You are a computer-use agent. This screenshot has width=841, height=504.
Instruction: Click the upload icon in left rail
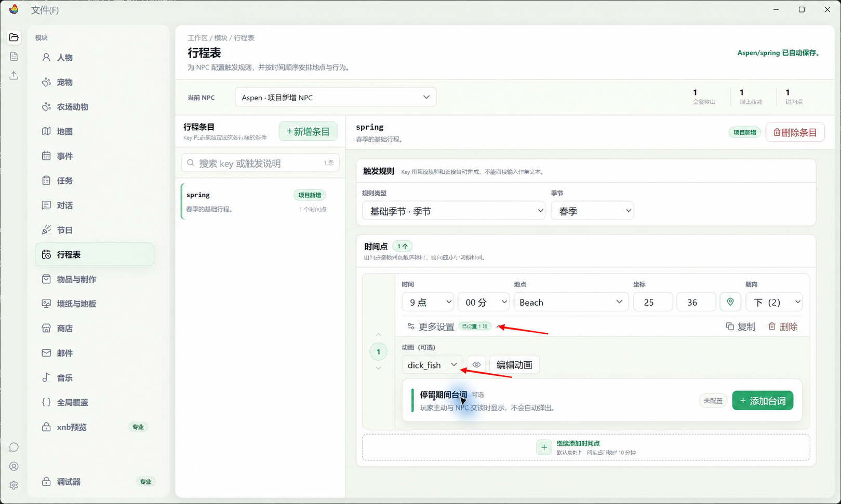coord(14,76)
